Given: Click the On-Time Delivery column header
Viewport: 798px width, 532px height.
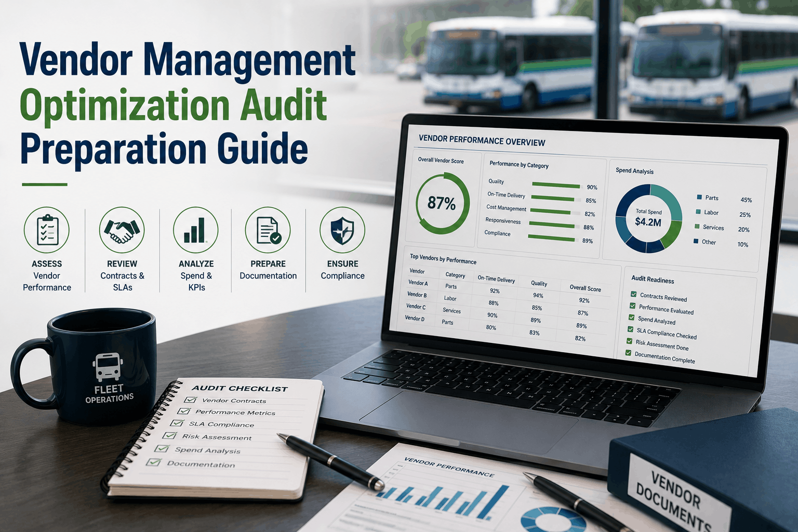Looking at the screenshot, I should pyautogui.click(x=496, y=279).
